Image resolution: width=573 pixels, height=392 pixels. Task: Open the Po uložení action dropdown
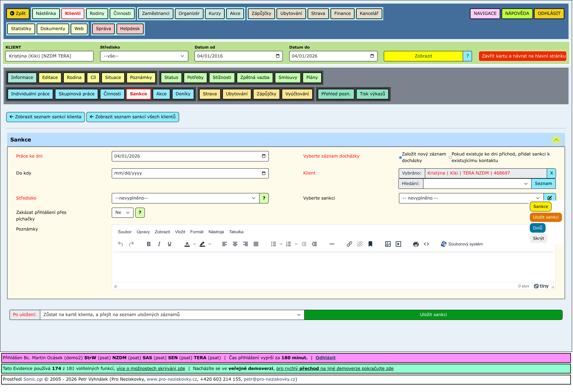coord(172,315)
